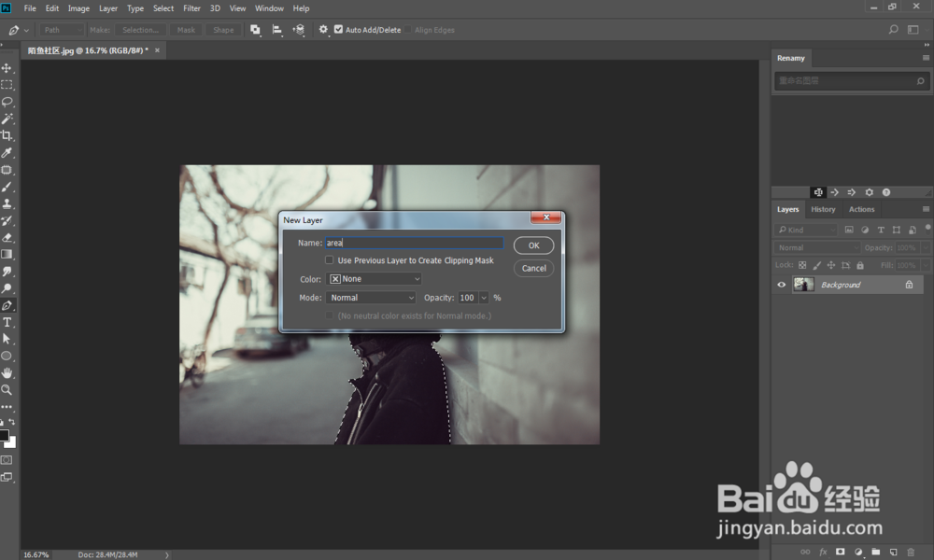Open path alignment icon in options bar
Screen dimensions: 934x560
pyautogui.click(x=277, y=30)
